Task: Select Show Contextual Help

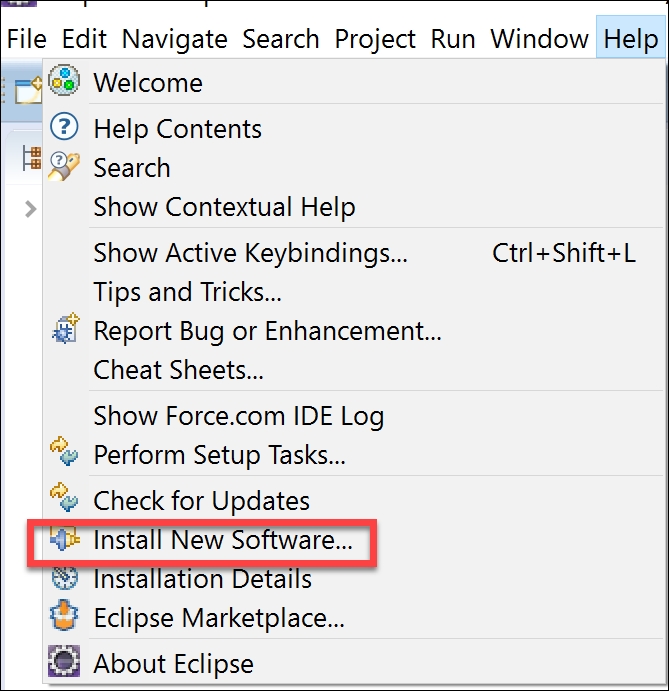Action: [224, 207]
